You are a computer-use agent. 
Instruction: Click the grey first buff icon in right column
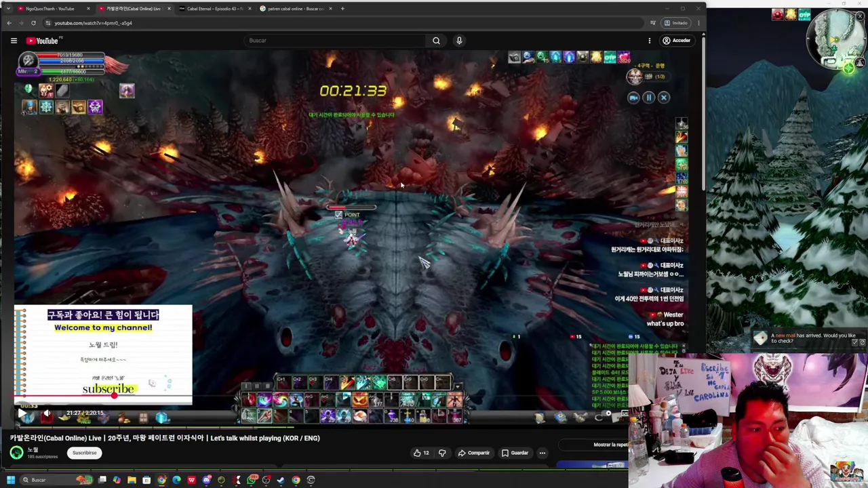[682, 124]
